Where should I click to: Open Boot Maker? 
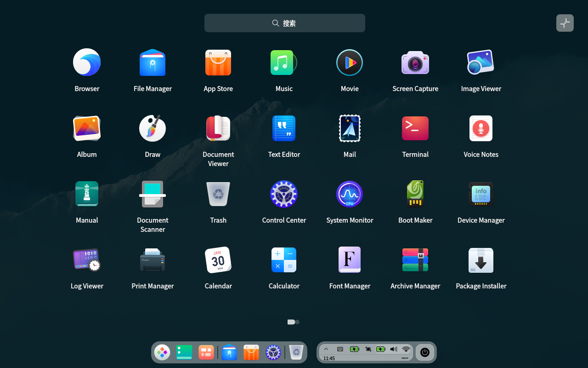tap(415, 194)
